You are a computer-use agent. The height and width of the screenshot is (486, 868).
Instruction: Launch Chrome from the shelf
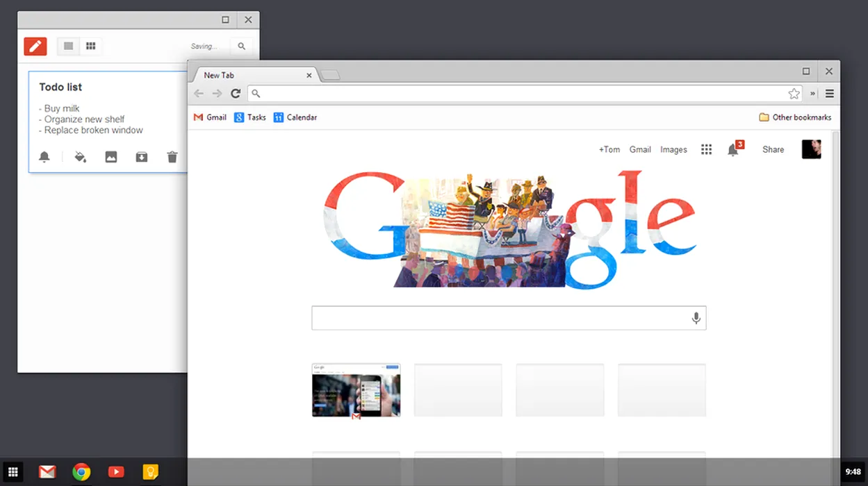coord(81,473)
